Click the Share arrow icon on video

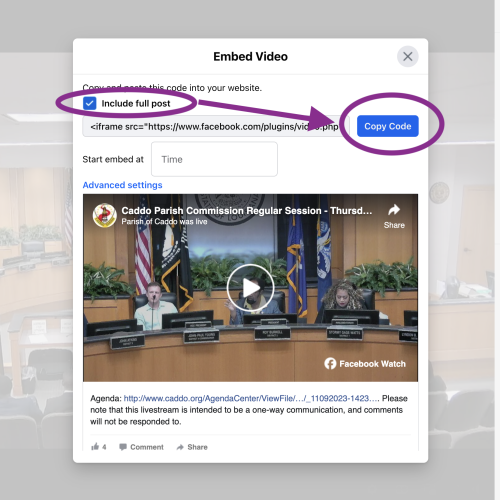tap(394, 210)
